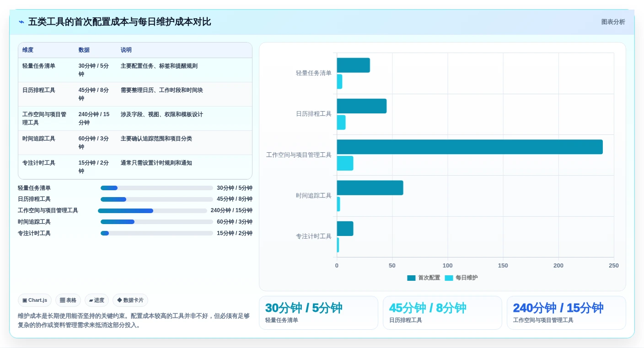Click description 涉及字段、视图、权限和模板设计
The width and height of the screenshot is (644, 348).
click(162, 114)
